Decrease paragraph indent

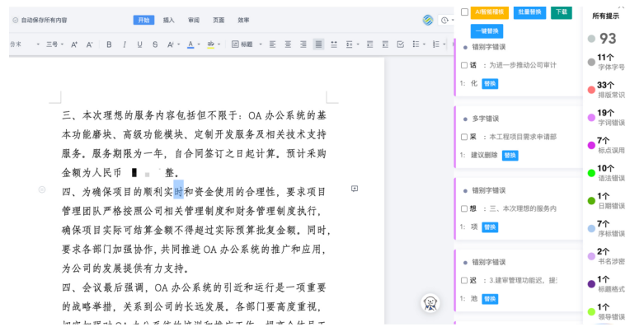tap(369, 44)
